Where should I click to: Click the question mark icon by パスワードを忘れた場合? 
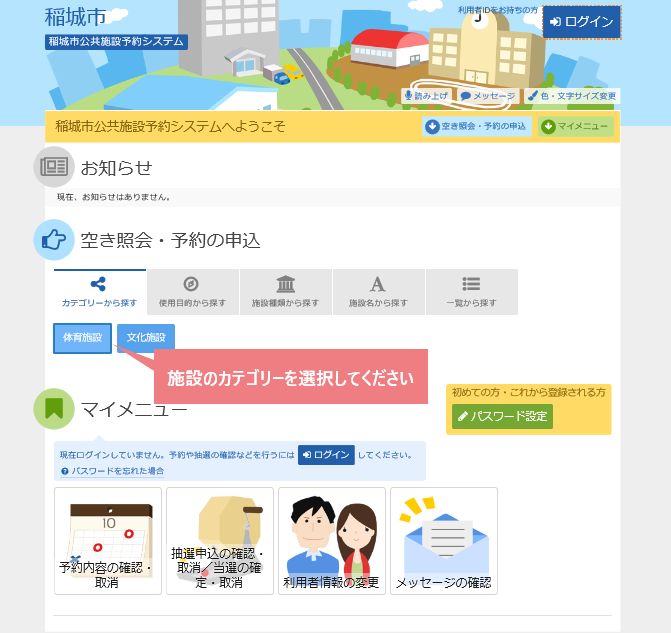65,471
